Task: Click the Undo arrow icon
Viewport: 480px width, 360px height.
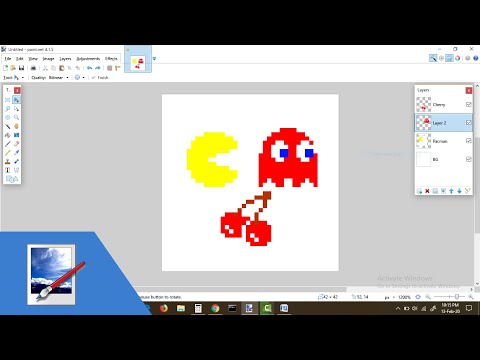Action: click(89, 68)
